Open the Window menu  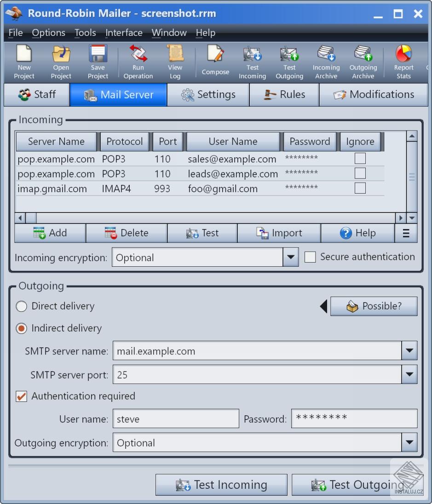pos(169,33)
